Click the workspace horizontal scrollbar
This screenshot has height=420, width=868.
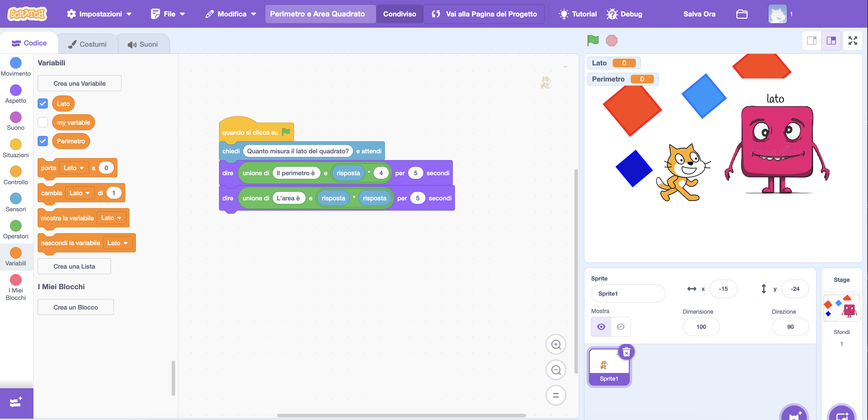(x=401, y=415)
